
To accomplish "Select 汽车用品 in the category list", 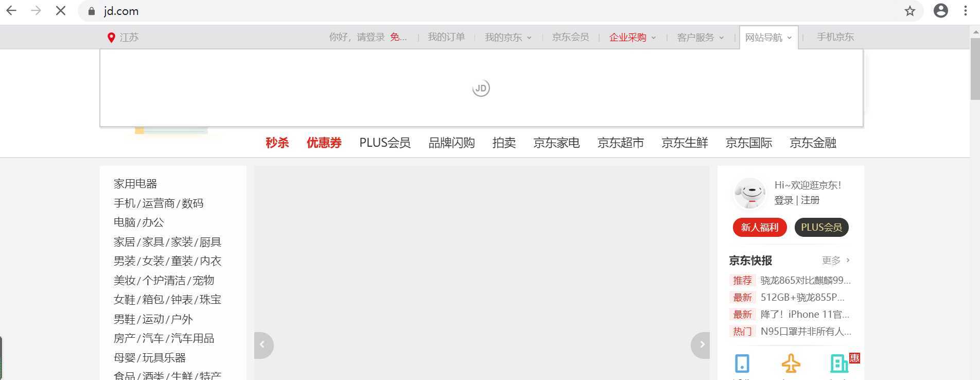I will click(x=192, y=338).
